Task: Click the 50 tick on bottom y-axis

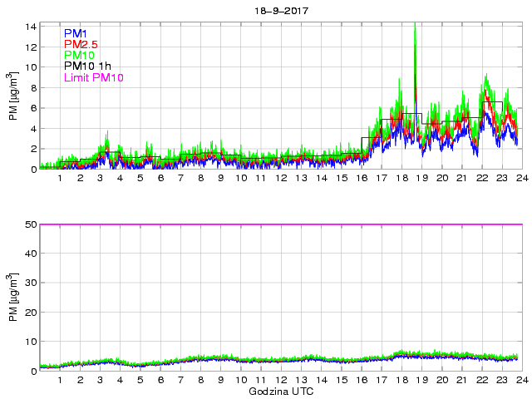Action: pos(29,224)
